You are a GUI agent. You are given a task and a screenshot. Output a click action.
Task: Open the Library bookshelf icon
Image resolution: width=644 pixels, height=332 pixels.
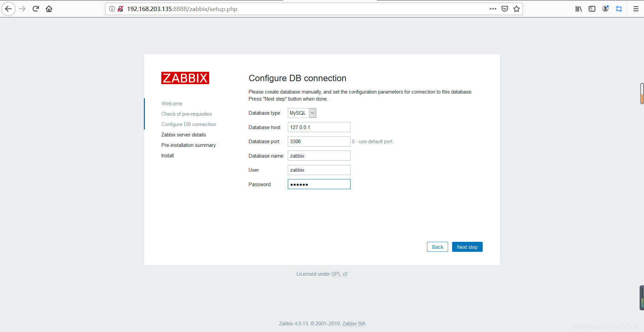click(x=579, y=9)
